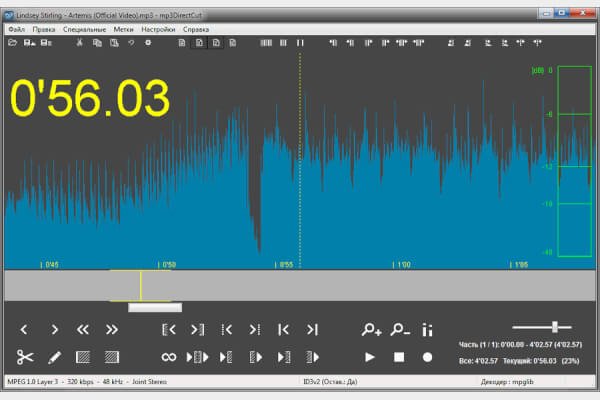Screen dimensions: 600x400
Task: Cut selection with large scissors button
Action: [25, 357]
